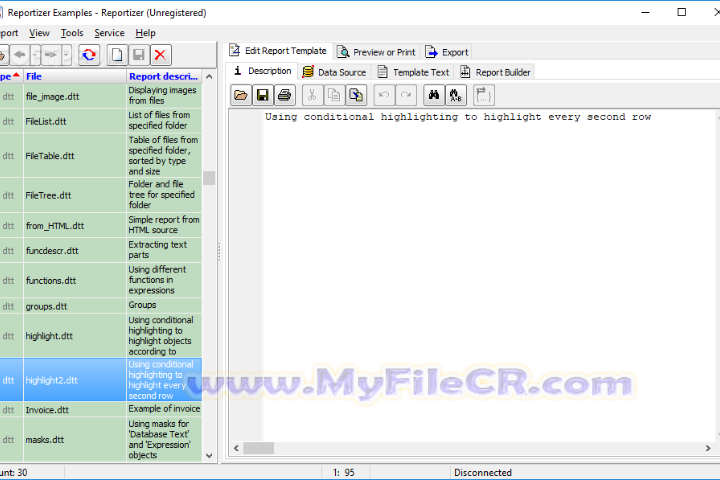The height and width of the screenshot is (480, 720).
Task: Click 'Example of invoice' description cell
Action: pyautogui.click(x=164, y=409)
